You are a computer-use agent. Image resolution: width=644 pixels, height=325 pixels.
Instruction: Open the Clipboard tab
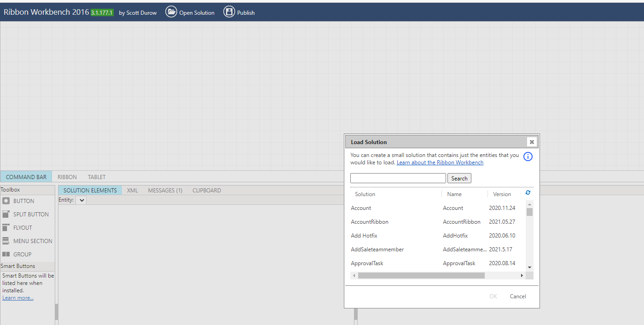pos(207,190)
